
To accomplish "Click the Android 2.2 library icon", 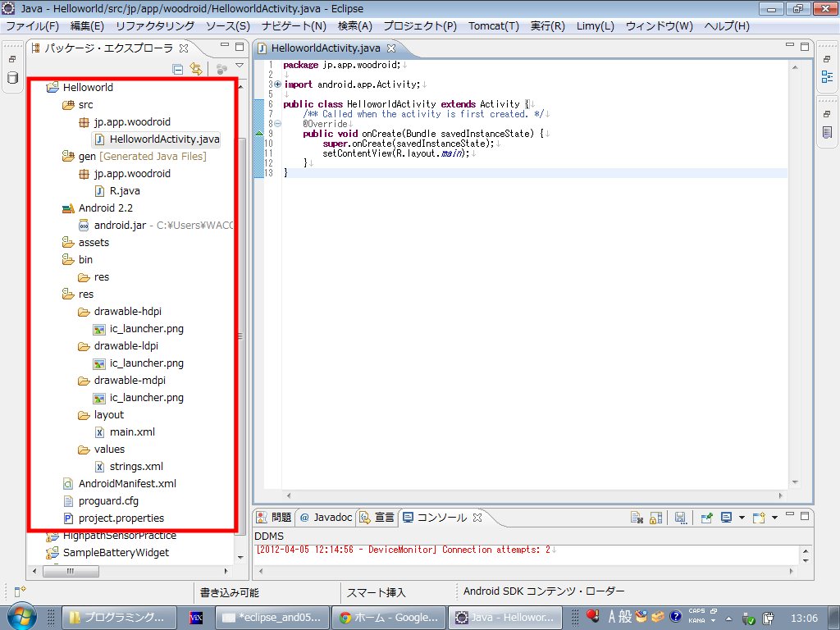I will click(68, 208).
